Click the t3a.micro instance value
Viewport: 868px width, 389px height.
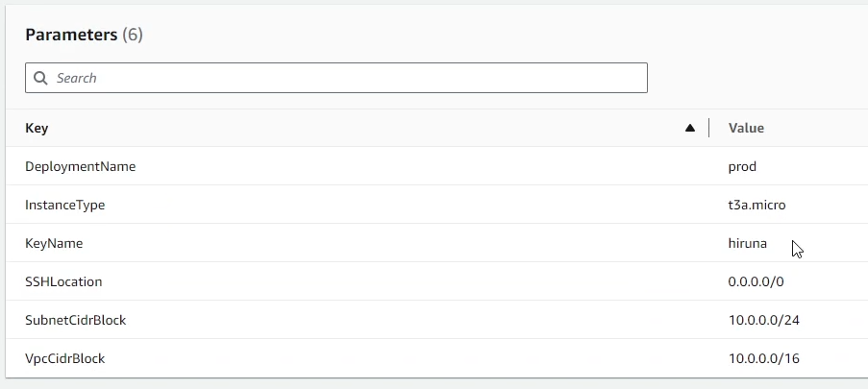[x=757, y=205]
